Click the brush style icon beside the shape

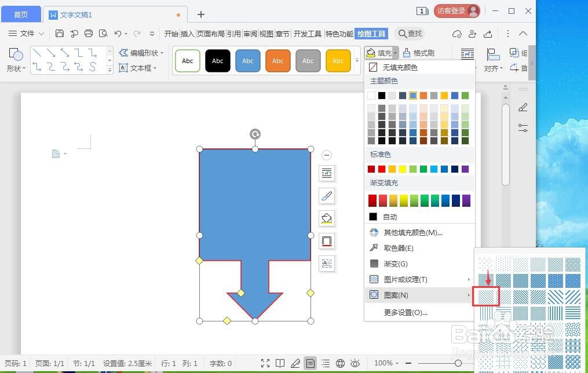[327, 196]
